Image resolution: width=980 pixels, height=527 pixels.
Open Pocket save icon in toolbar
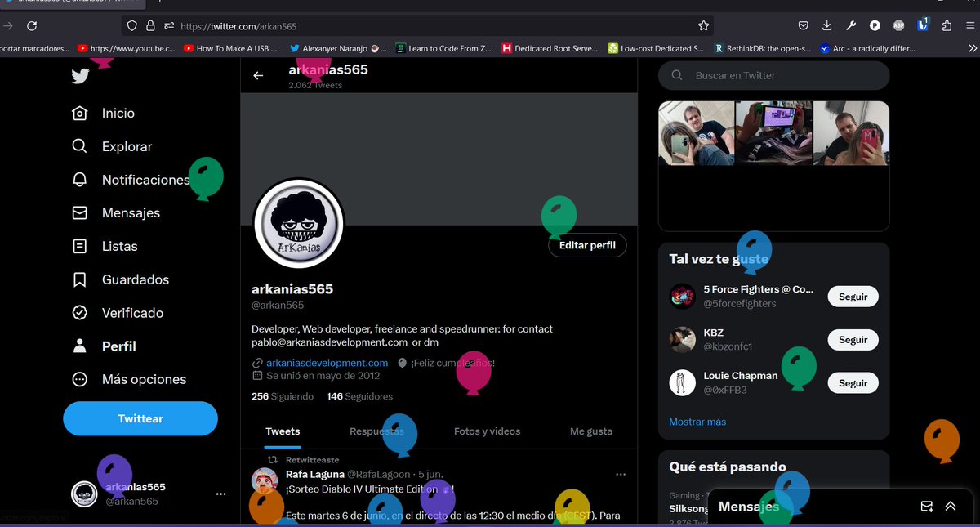(804, 26)
